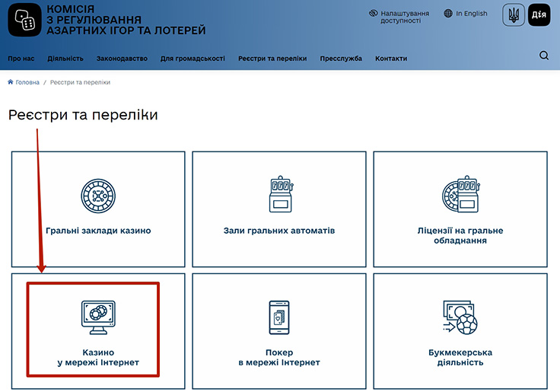Screen dimensions: 560x392
Task: Click the globe icon beside In English
Action: 448,14
